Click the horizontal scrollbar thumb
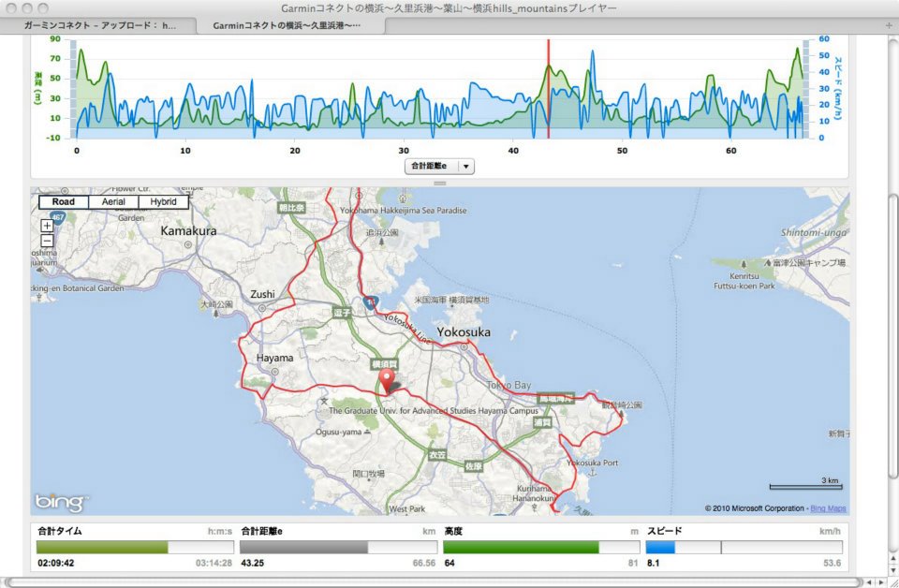899x588 pixels. click(x=433, y=582)
